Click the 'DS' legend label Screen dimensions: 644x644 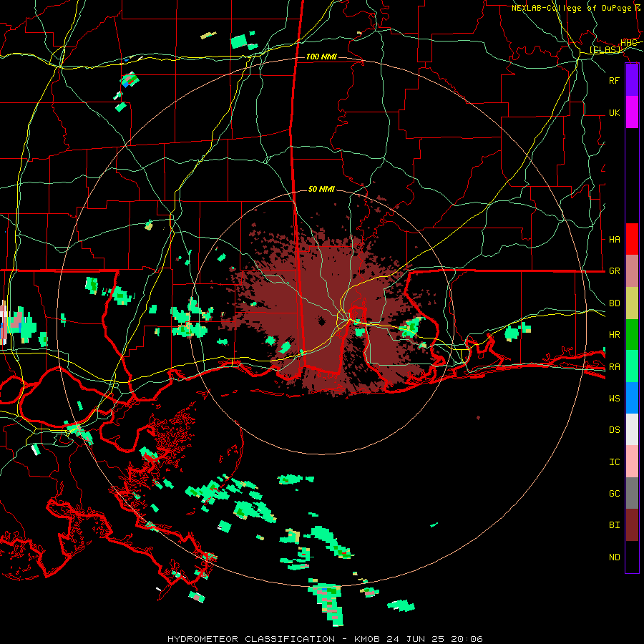(x=615, y=430)
